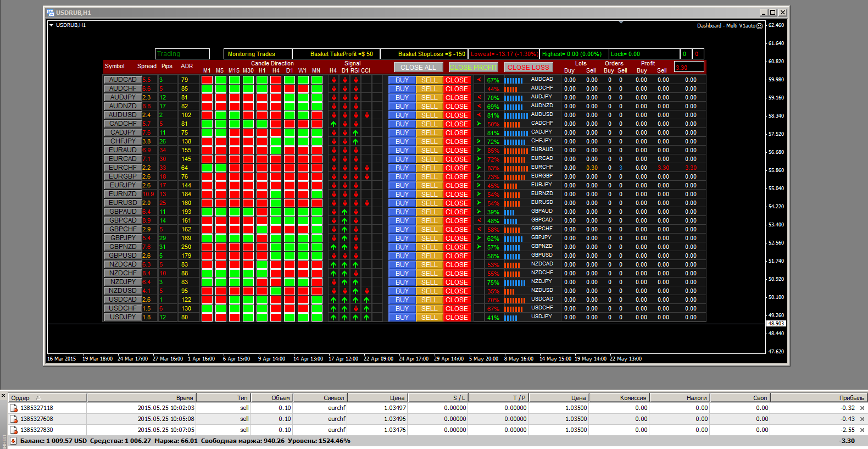The image size is (868, 449).
Task: Click USDJPY H4 signal up arrow
Action: point(333,317)
